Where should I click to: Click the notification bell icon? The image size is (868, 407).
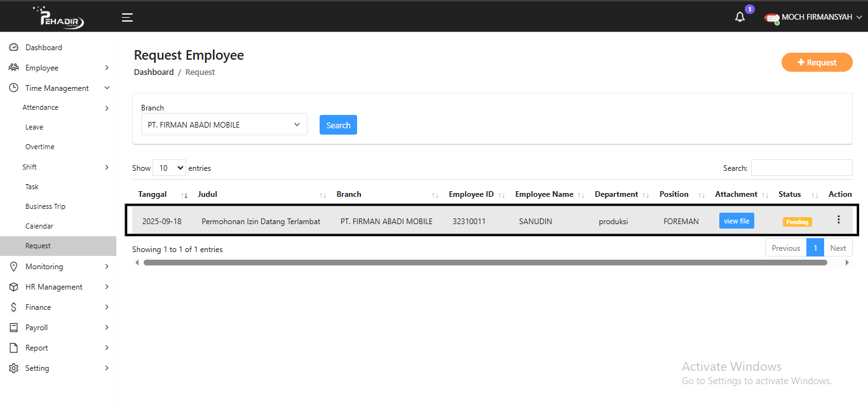740,17
